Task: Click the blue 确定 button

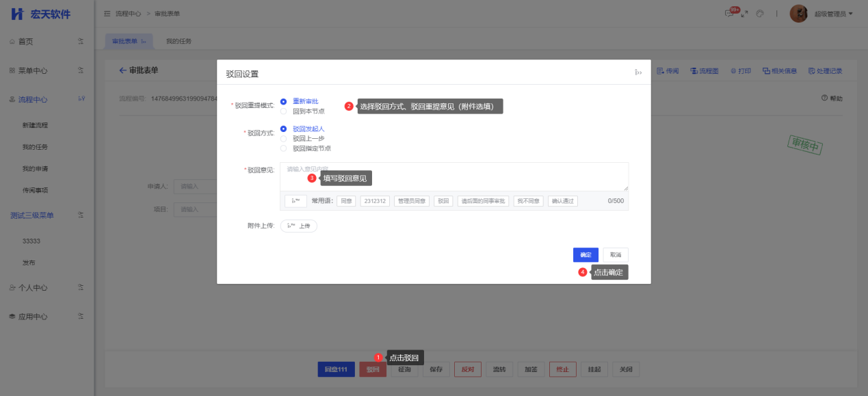Action: coord(586,254)
